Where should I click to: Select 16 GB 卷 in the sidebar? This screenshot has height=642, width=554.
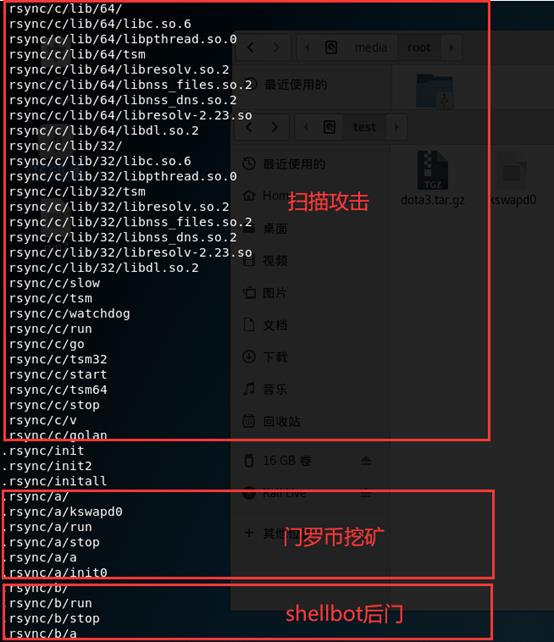[287, 461]
